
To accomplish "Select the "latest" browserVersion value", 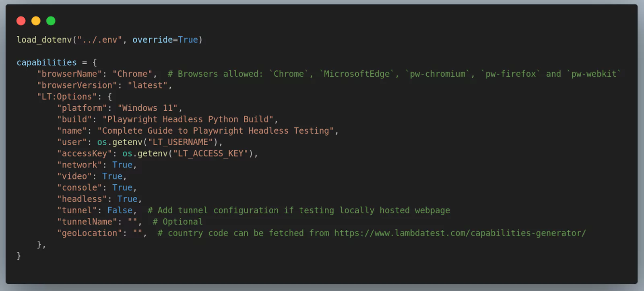I will [147, 85].
